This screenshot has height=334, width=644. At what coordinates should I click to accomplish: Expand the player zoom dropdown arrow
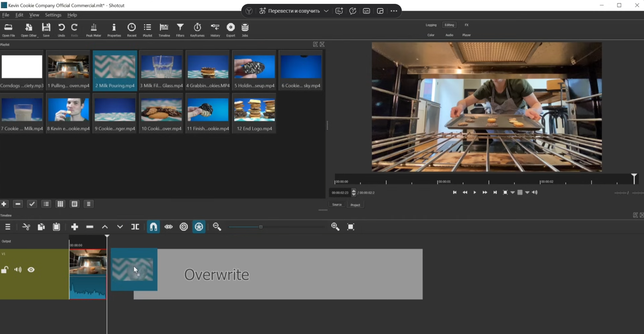click(x=513, y=192)
